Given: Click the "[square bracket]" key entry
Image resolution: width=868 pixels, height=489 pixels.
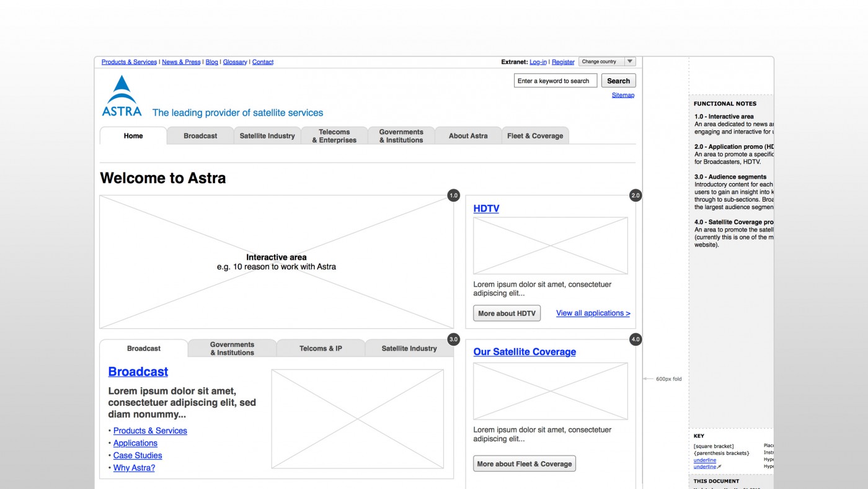Looking at the screenshot, I should [x=714, y=446].
